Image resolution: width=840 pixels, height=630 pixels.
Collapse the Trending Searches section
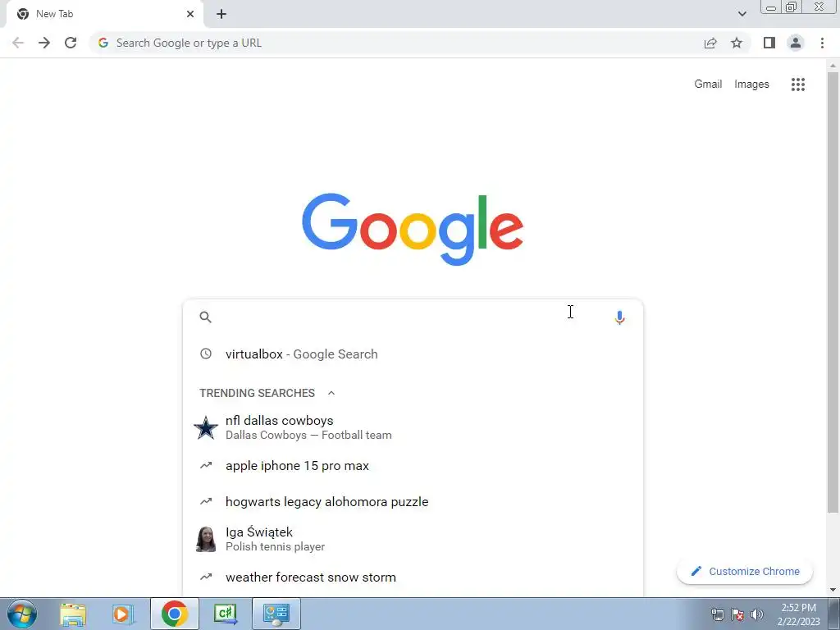[331, 393]
